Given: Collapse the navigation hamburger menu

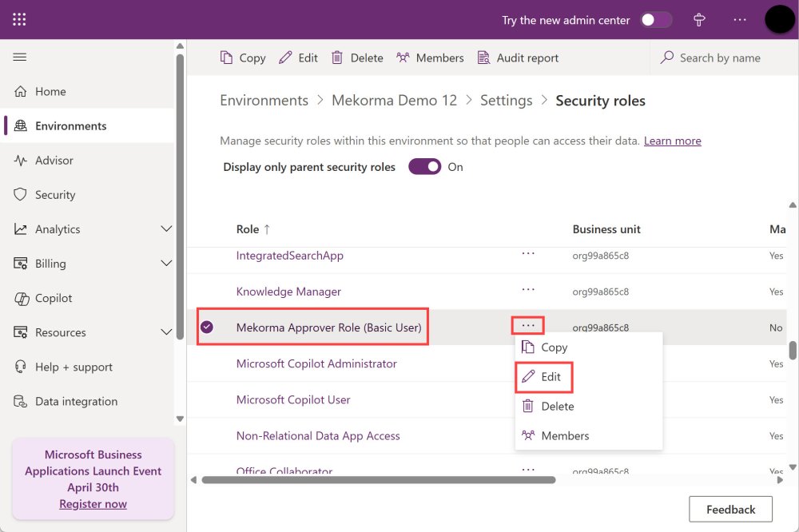Looking at the screenshot, I should point(20,58).
